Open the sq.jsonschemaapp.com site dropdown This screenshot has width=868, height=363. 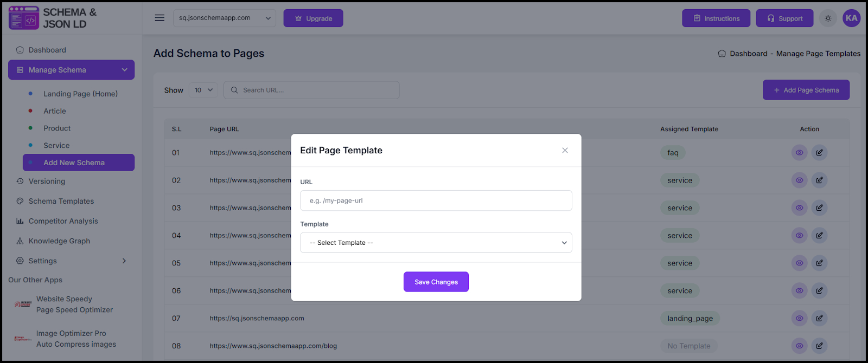(225, 18)
